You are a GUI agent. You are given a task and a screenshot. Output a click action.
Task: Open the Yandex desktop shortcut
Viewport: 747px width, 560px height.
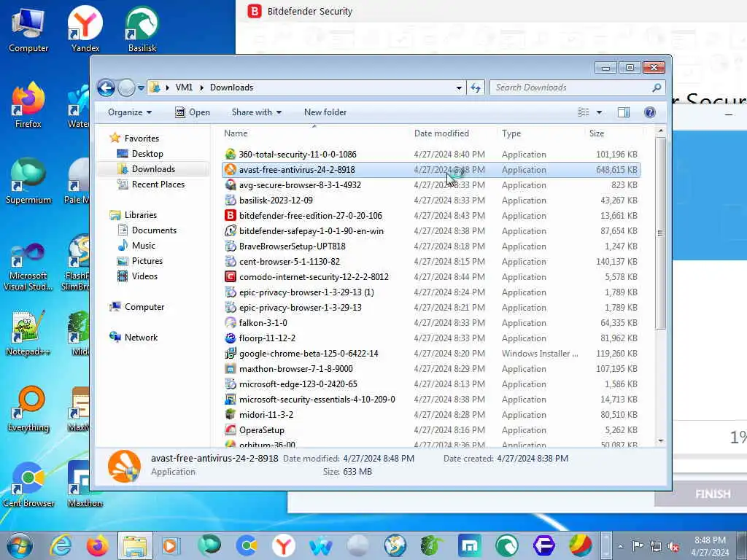[x=85, y=29]
